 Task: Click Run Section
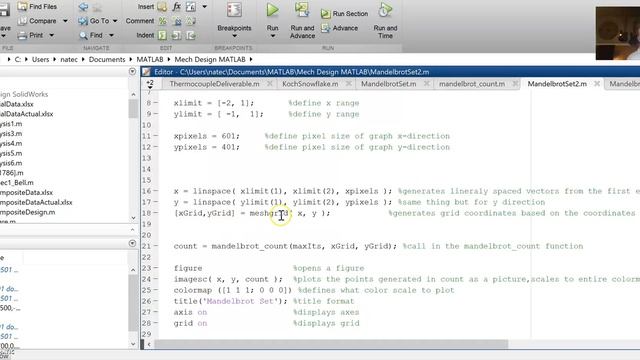click(x=344, y=13)
